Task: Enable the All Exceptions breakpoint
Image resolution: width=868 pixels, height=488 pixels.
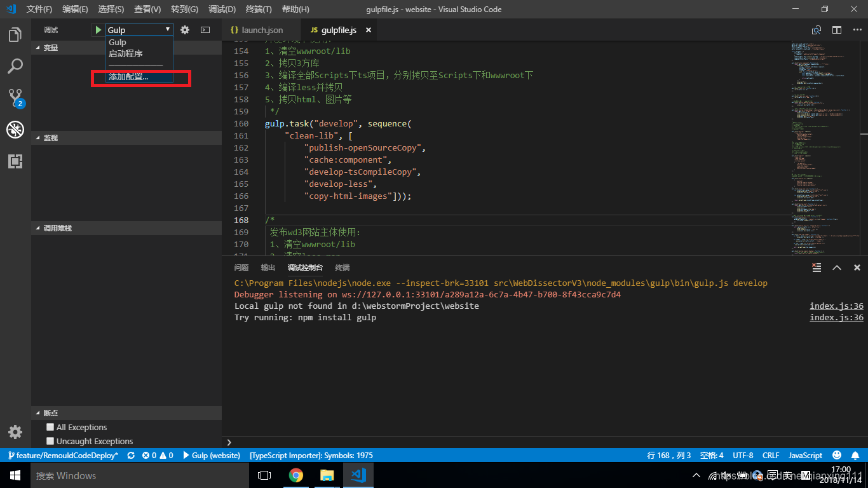Action: click(x=50, y=427)
